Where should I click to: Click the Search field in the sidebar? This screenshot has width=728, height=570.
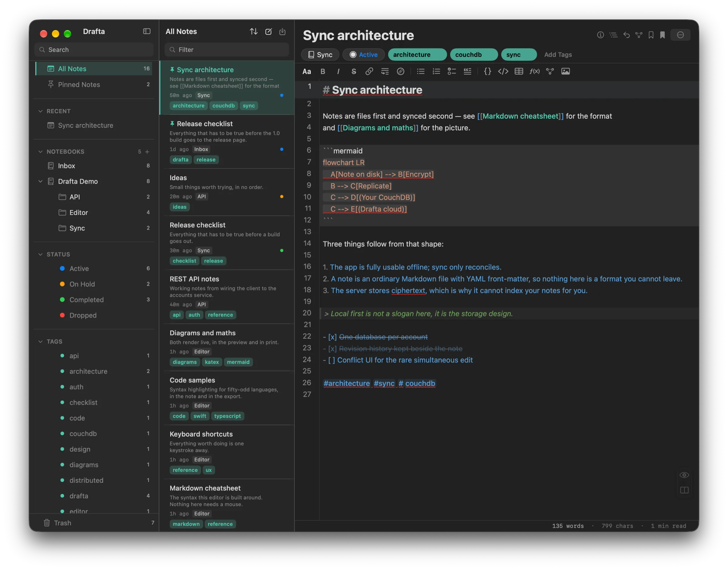tap(94, 50)
